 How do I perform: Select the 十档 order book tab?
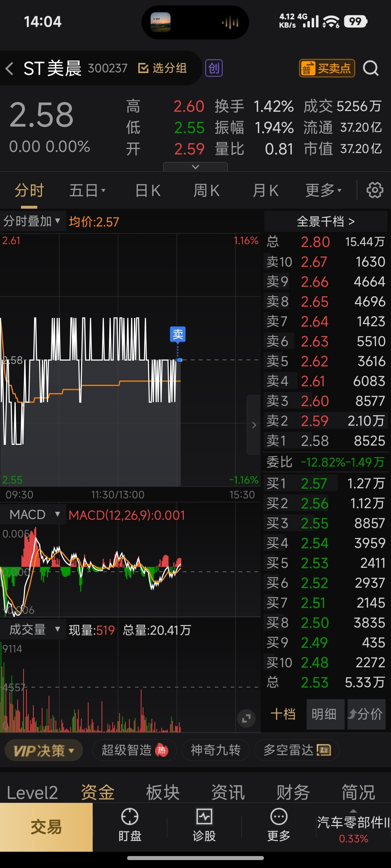click(x=283, y=714)
